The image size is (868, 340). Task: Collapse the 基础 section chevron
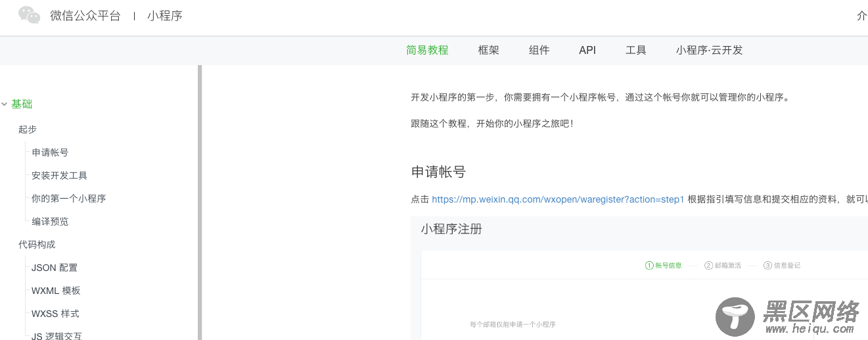pos(5,104)
